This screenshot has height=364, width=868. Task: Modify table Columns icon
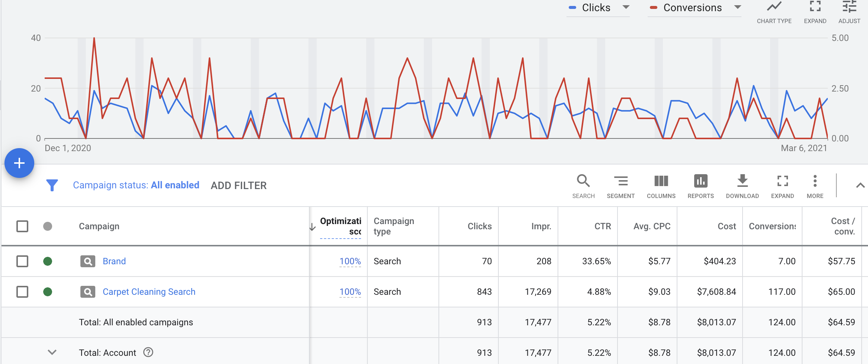point(661,182)
